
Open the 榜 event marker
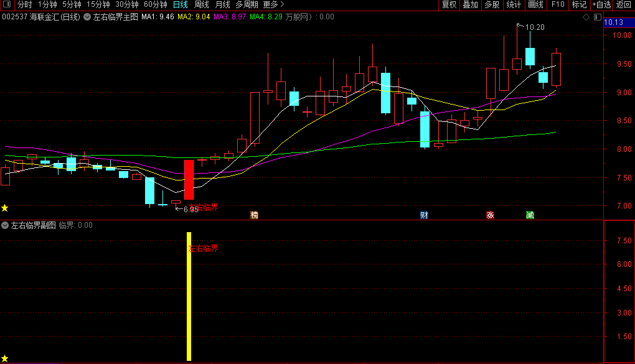point(255,215)
